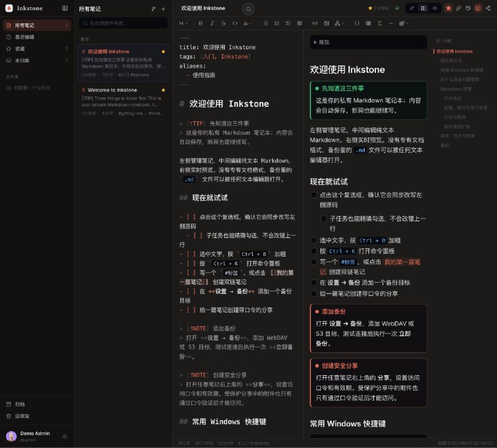
Task: Insert inline code
Action: tap(235, 23)
